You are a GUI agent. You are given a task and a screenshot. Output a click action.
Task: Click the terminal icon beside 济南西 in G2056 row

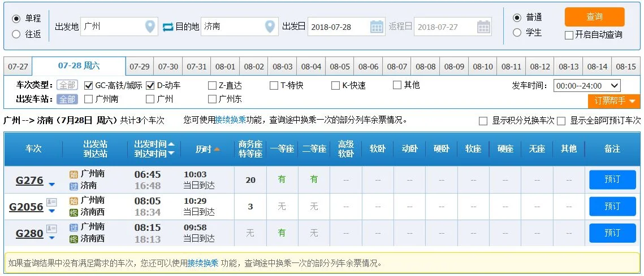click(74, 212)
